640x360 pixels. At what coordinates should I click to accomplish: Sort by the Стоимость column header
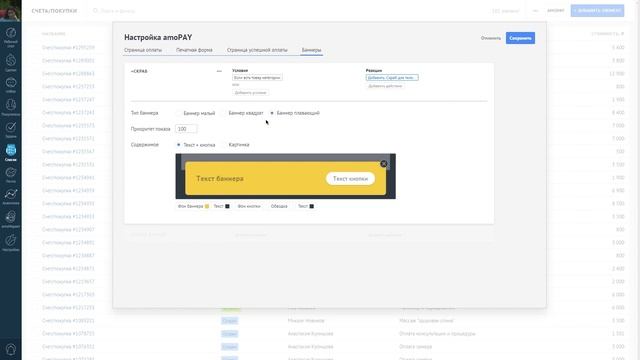pyautogui.click(x=607, y=34)
